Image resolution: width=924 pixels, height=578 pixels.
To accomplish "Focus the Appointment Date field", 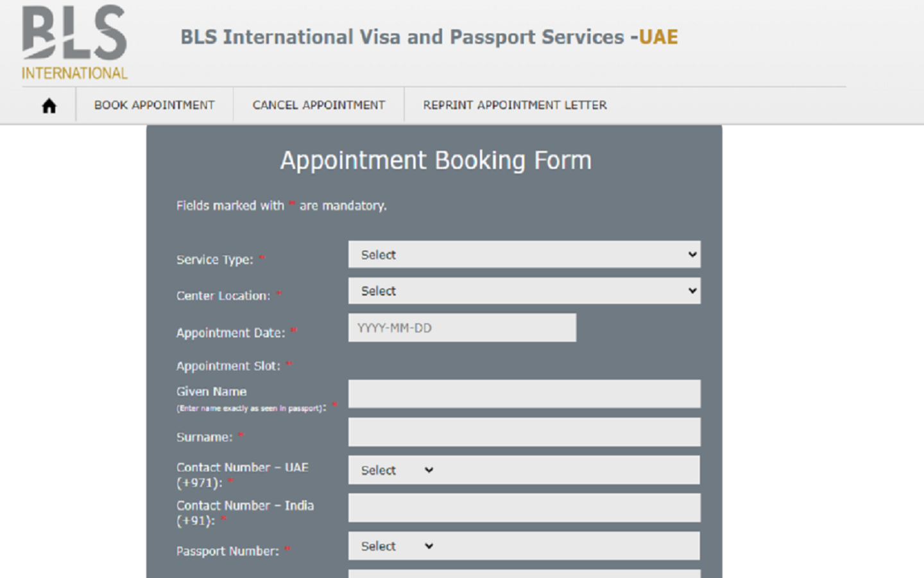I will click(x=461, y=328).
